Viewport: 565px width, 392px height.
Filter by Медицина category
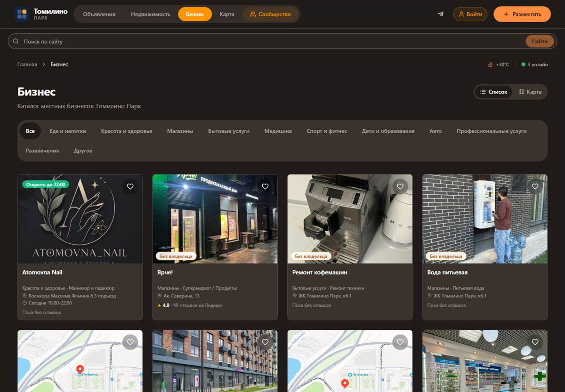278,131
